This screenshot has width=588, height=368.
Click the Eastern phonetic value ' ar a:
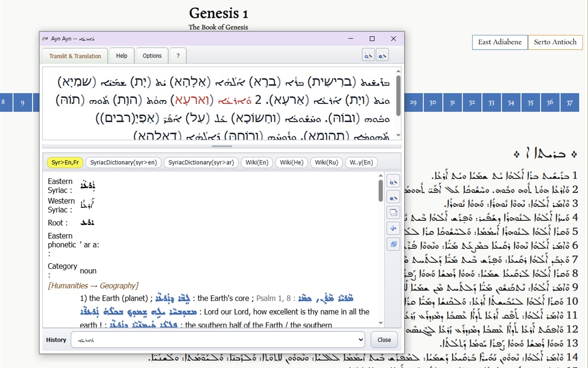tap(89, 245)
